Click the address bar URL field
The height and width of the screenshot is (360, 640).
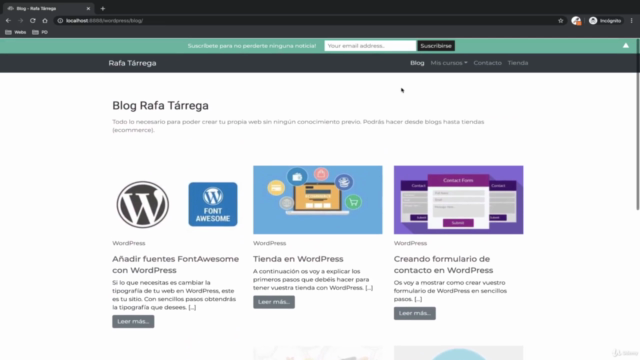point(310,20)
